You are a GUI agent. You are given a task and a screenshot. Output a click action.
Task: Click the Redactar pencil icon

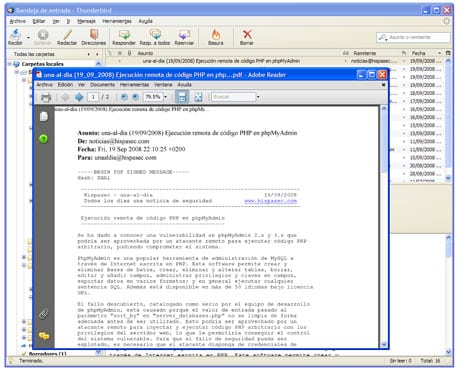point(67,37)
